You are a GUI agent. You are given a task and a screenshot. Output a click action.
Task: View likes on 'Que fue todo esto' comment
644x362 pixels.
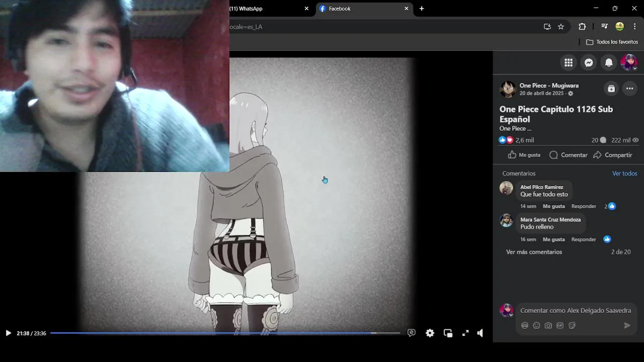click(x=610, y=206)
